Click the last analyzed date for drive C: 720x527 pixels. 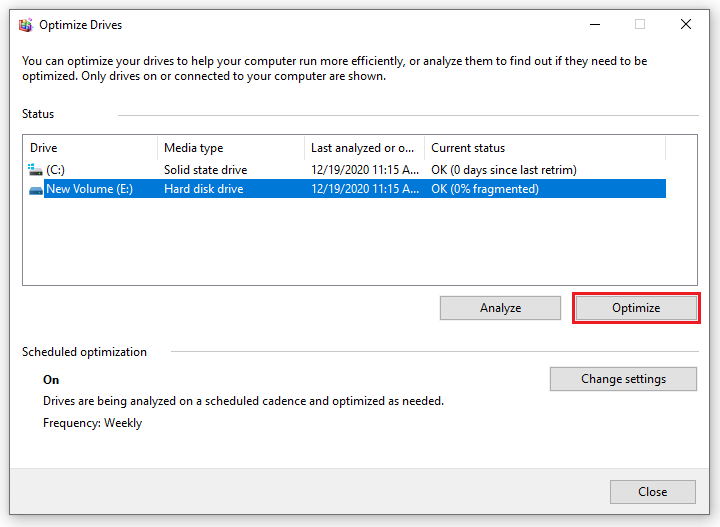(x=364, y=170)
